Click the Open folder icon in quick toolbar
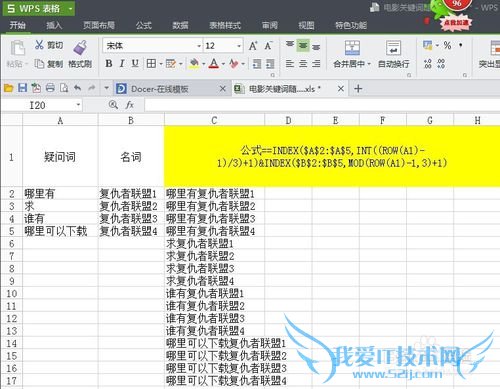 [x=9, y=88]
